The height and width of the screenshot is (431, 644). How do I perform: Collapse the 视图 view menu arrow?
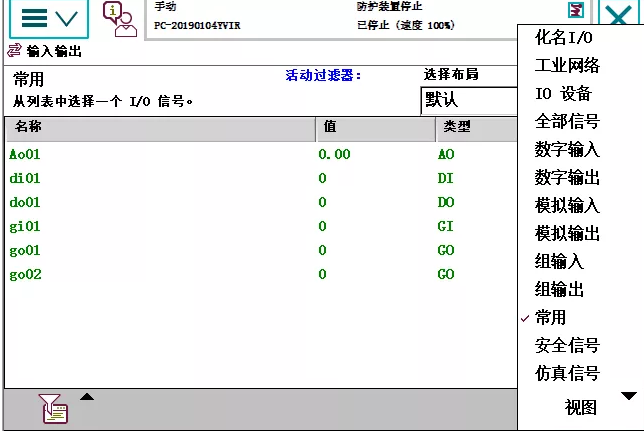(x=629, y=396)
